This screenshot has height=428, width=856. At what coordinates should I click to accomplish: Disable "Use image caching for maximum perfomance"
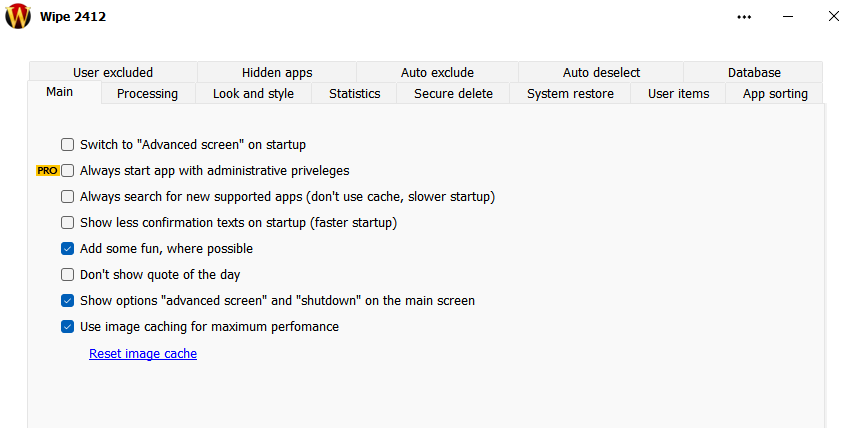(x=68, y=327)
